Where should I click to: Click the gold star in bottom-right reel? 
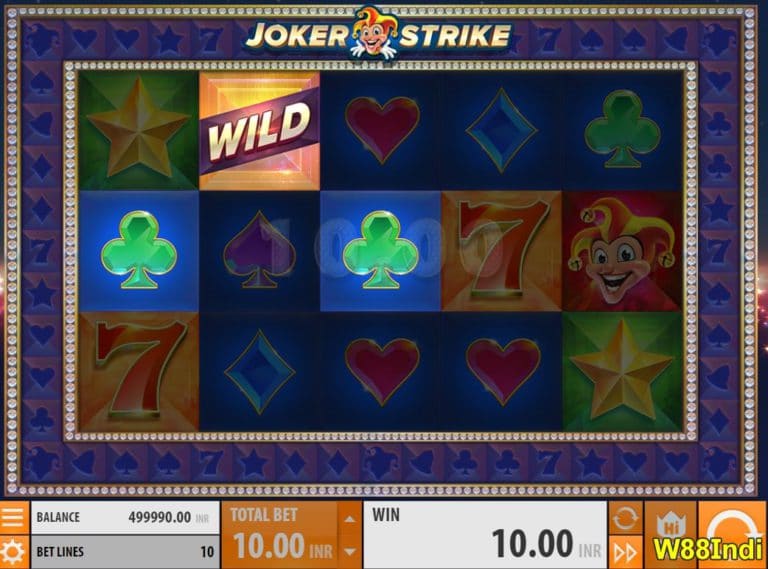(x=623, y=372)
